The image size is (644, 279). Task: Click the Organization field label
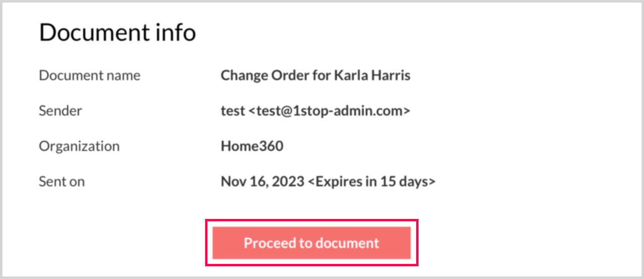(79, 146)
